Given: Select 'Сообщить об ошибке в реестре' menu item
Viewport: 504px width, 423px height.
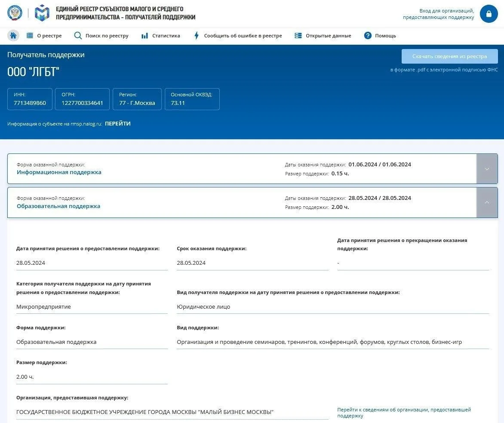Looking at the screenshot, I should pos(243,36).
